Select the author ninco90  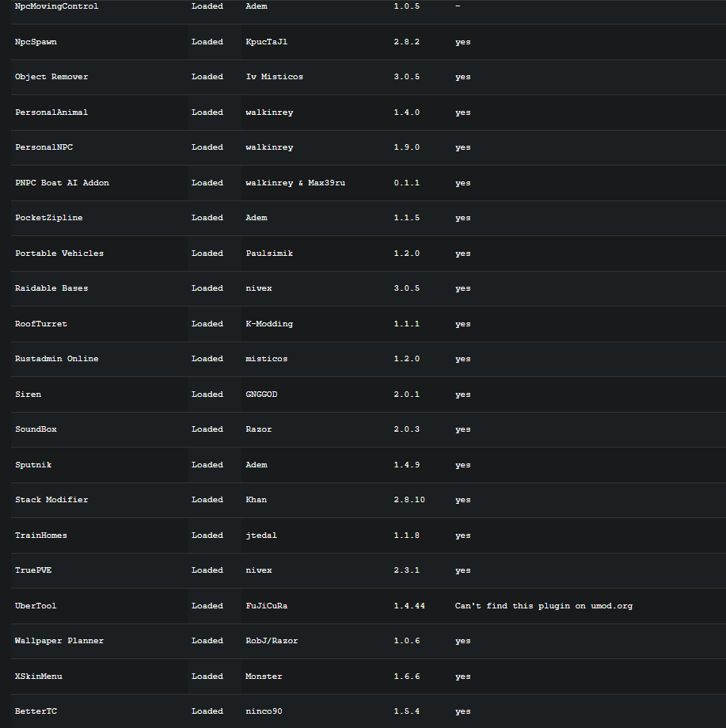(x=264, y=711)
